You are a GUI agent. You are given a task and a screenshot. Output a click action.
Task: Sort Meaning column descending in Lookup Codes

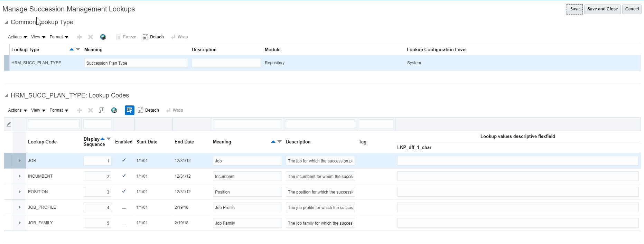(279, 142)
